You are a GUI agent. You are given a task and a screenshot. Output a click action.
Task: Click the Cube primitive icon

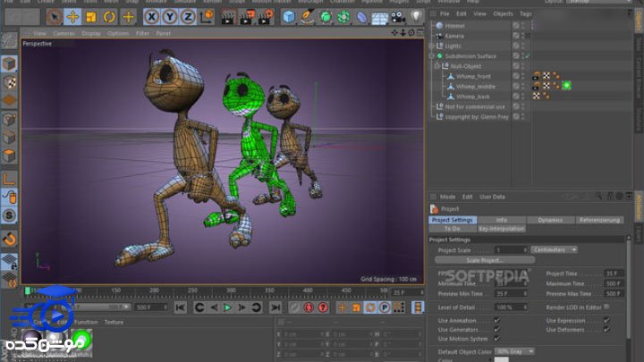pyautogui.click(x=289, y=17)
